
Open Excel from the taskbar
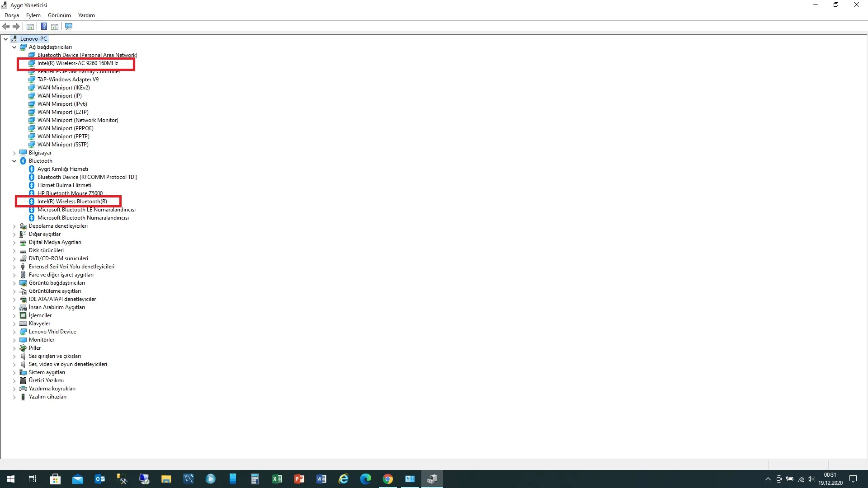click(x=277, y=479)
